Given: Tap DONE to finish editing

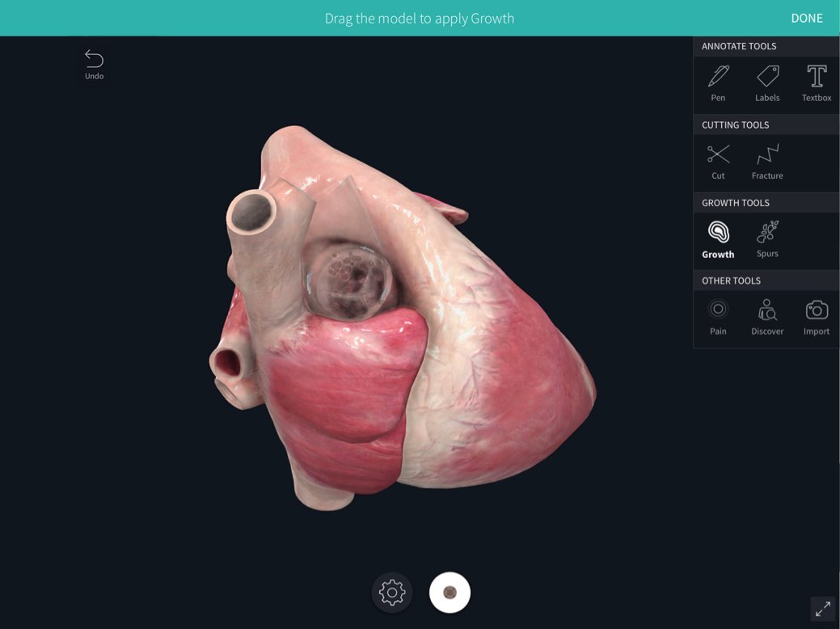Looking at the screenshot, I should 807,19.
